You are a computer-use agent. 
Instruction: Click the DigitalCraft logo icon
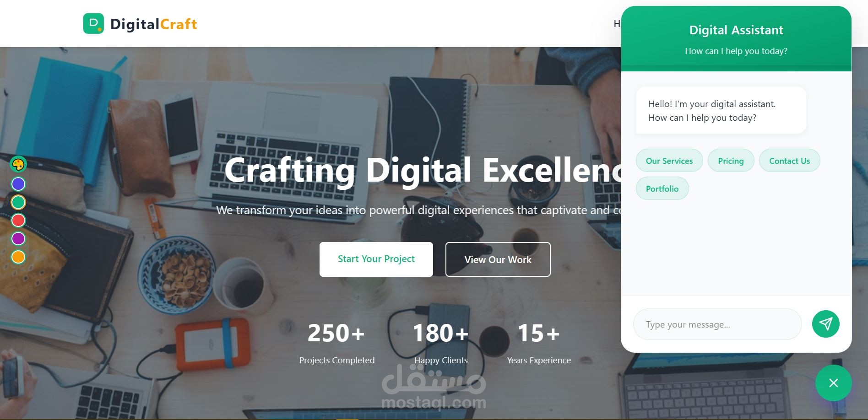93,23
